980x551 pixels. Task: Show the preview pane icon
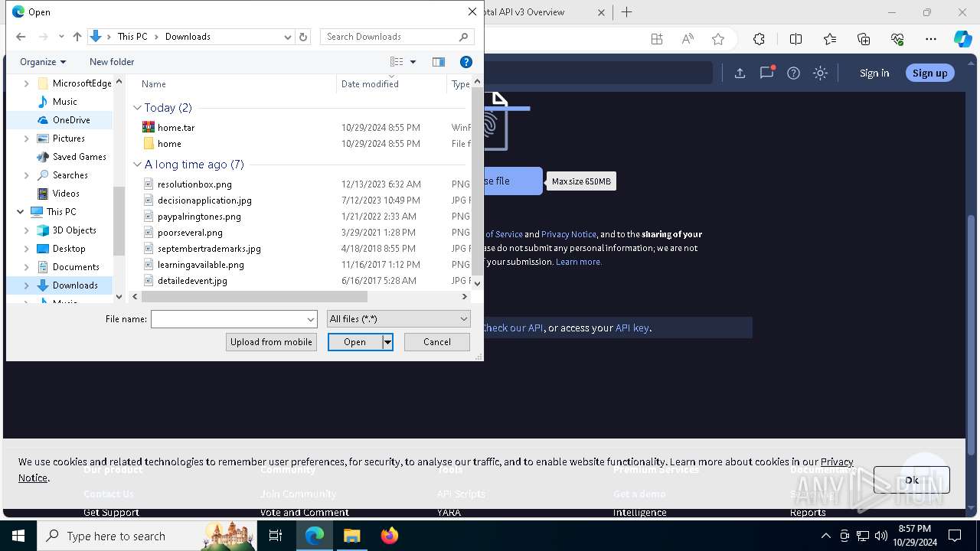[439, 62]
